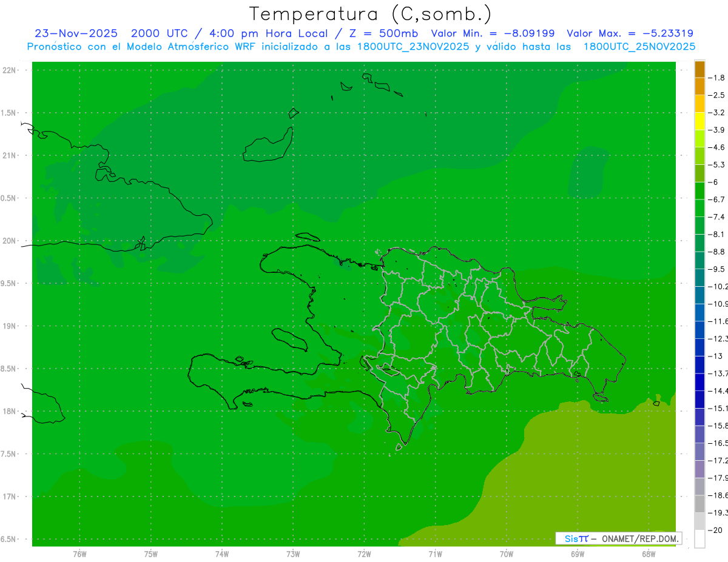728x562 pixels.
Task: Click the '-1.8' colorbar label
Action: tap(718, 78)
